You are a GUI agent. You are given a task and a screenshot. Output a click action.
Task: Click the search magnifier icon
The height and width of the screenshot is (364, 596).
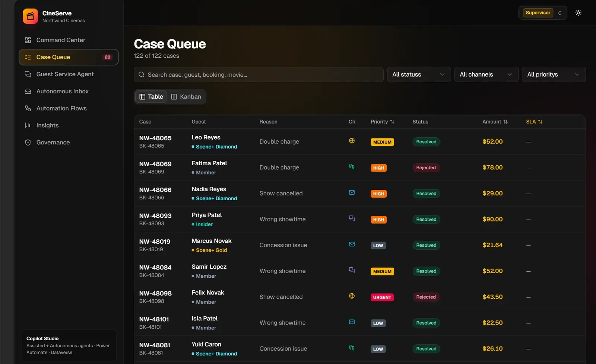point(142,74)
